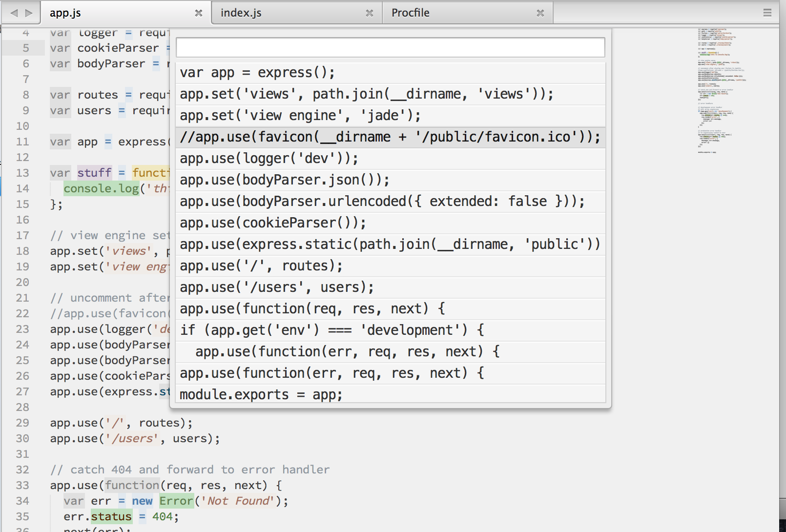Select 'var app = express();' in list
Screen dimensions: 786x532
(391, 73)
